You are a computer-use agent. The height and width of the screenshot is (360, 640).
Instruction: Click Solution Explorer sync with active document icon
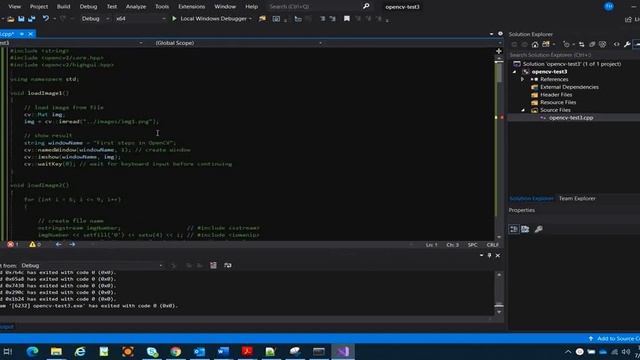(x=582, y=44)
